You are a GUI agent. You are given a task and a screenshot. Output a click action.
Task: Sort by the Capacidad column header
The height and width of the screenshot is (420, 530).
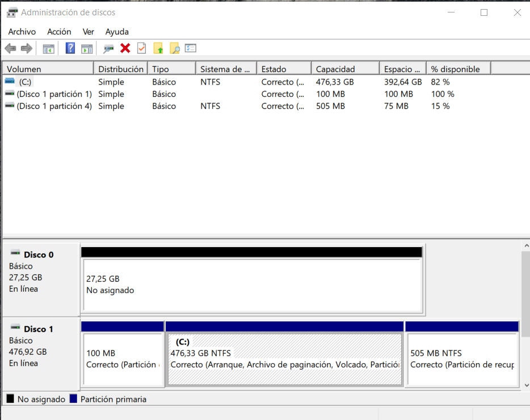[344, 69]
